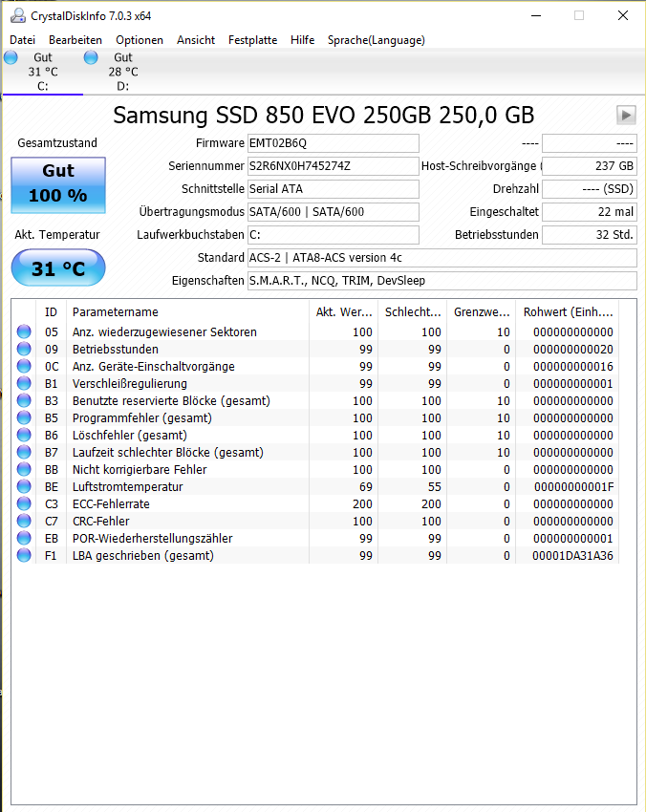The width and height of the screenshot is (646, 812).
Task: Minimize the CrystalDiskInfo window
Action: click(x=536, y=15)
